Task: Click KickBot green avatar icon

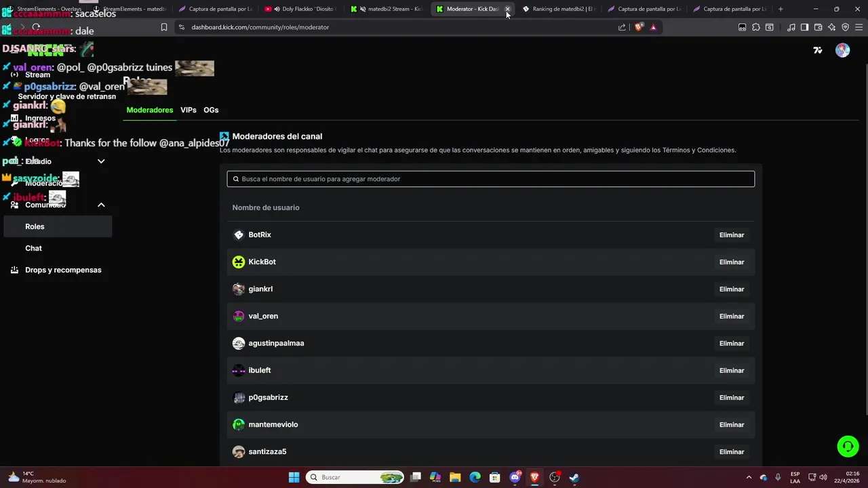Action: coord(239,262)
